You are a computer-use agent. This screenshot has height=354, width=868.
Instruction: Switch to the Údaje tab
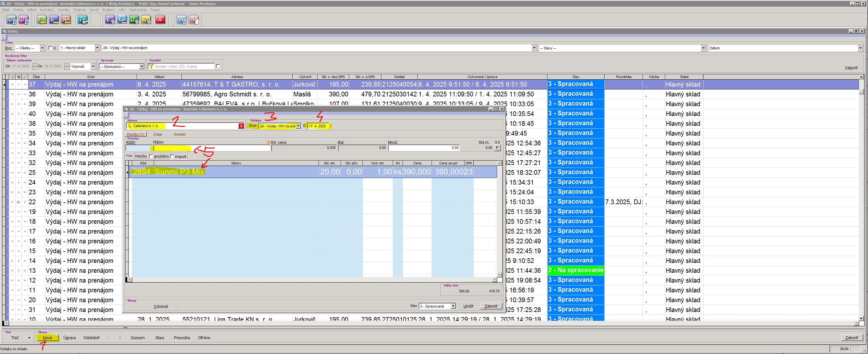click(158, 134)
